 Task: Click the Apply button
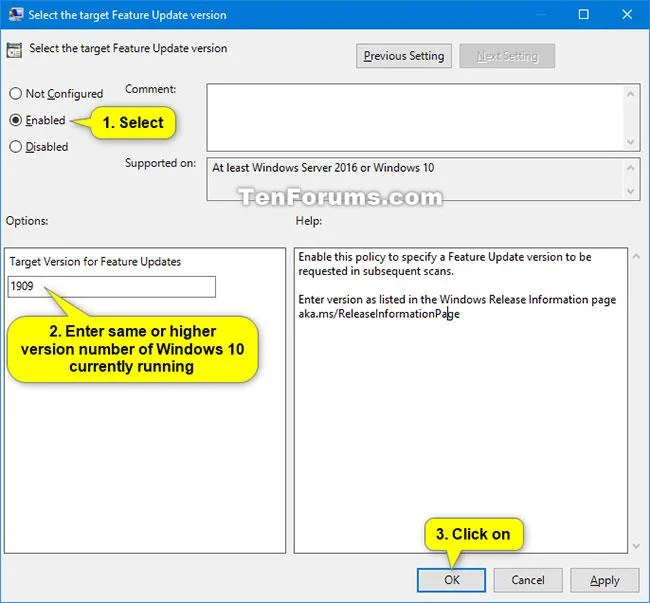pyautogui.click(x=604, y=580)
